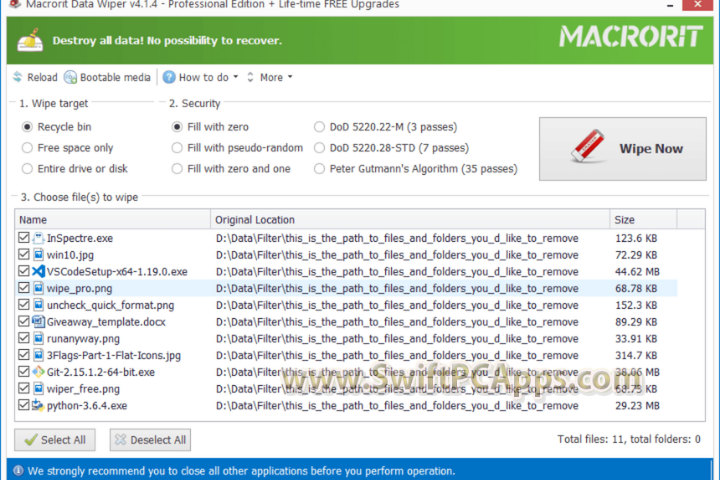Sort list by Name column header

(113, 220)
